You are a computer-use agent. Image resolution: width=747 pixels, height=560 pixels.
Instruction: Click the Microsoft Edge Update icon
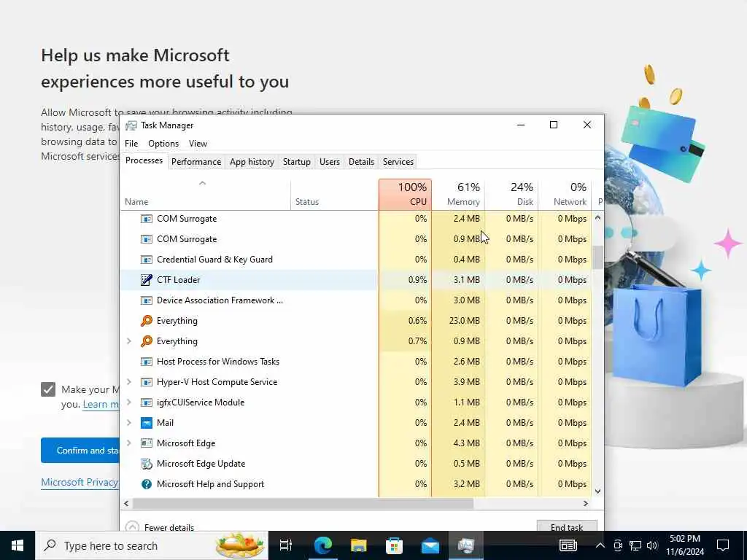pos(146,464)
